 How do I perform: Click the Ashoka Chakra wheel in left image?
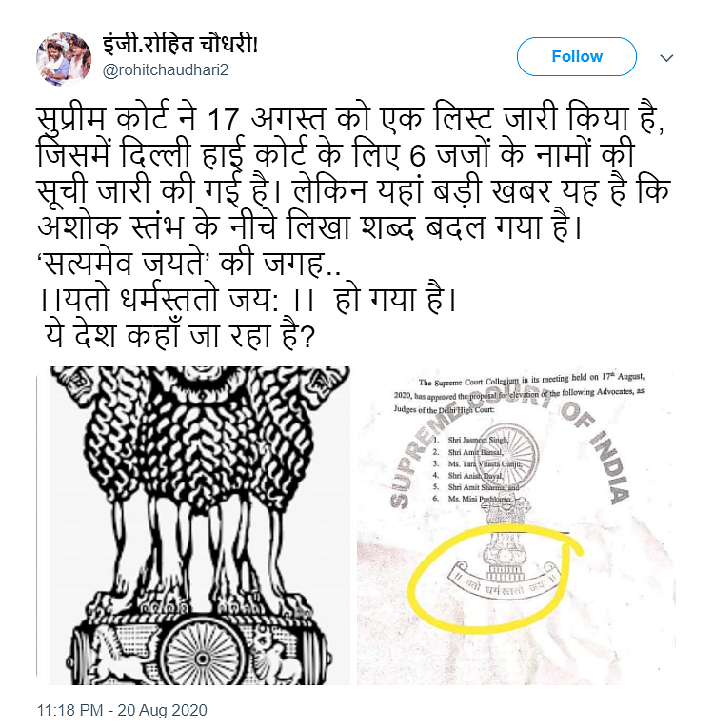click(x=202, y=656)
